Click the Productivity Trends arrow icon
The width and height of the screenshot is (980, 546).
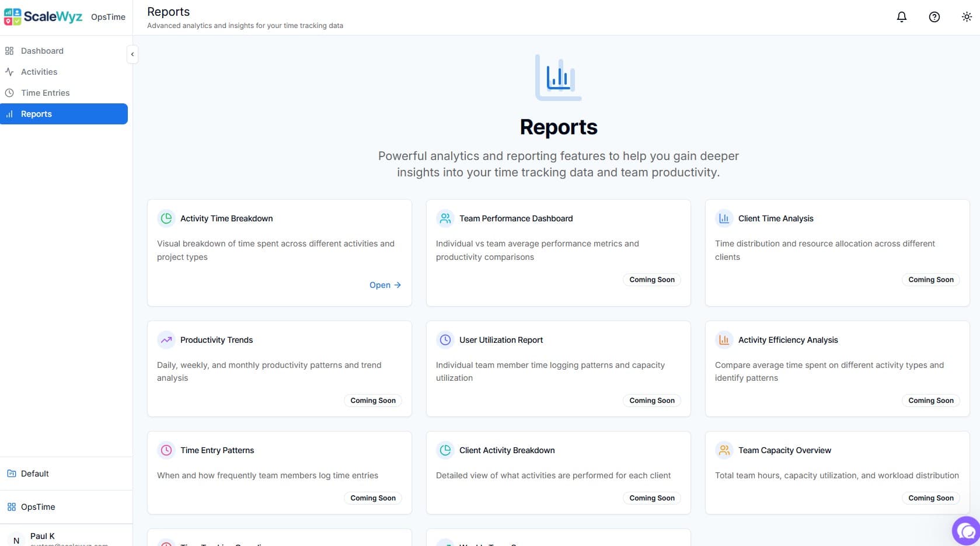tap(166, 340)
